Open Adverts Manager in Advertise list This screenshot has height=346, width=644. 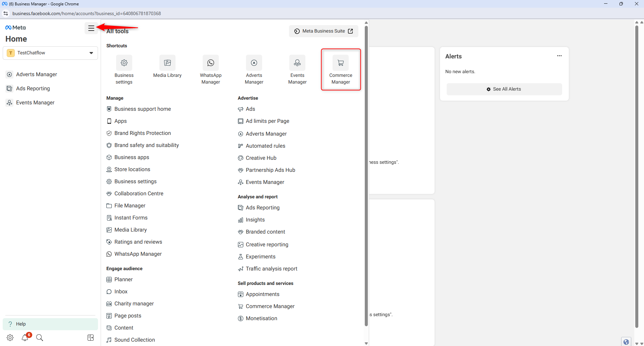coord(262,134)
